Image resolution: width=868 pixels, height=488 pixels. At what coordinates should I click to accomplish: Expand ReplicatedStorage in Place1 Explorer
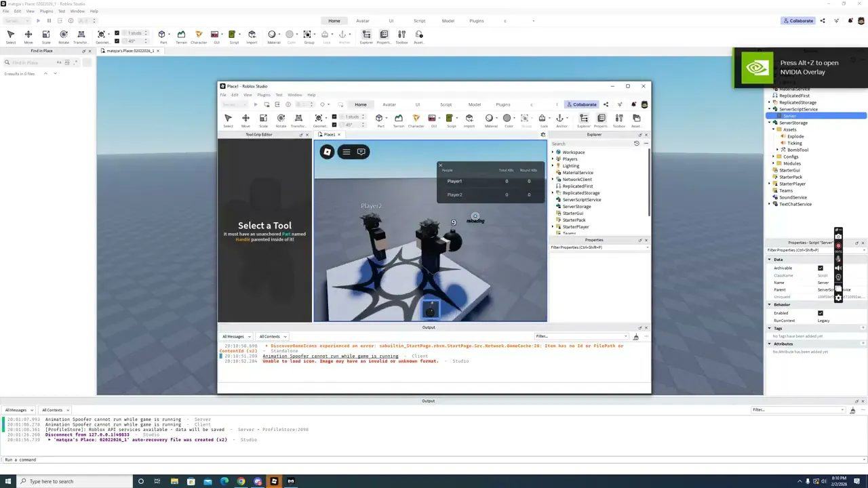553,193
